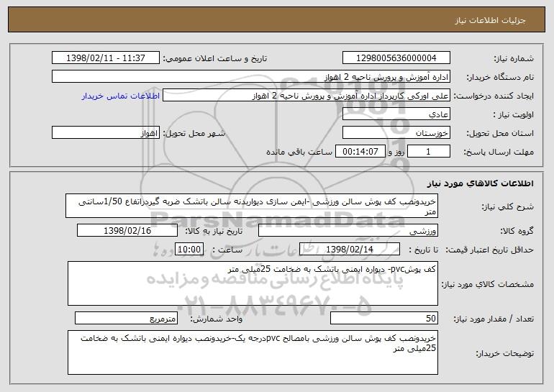Click the مشخصات کالای مورد نیاز text area
Image resolution: width=554 pixels, height=392 pixels.
click(x=253, y=283)
